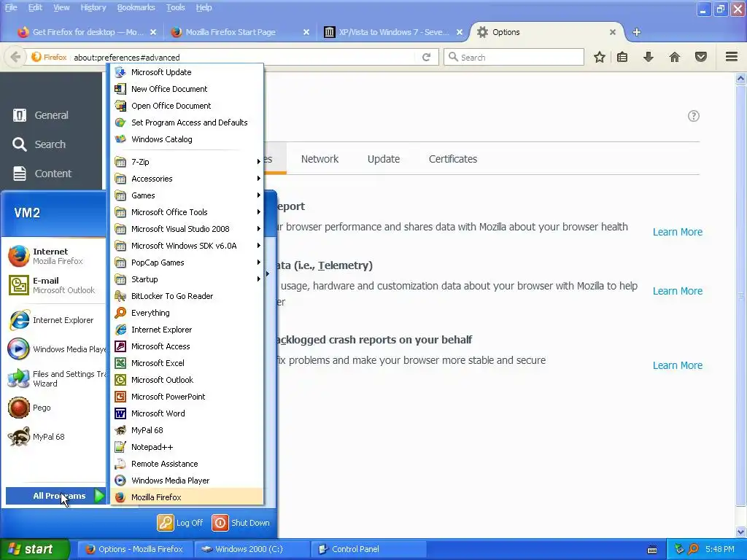The height and width of the screenshot is (560, 747).
Task: Open Microsoft Update from the programs list
Action: point(187,72)
